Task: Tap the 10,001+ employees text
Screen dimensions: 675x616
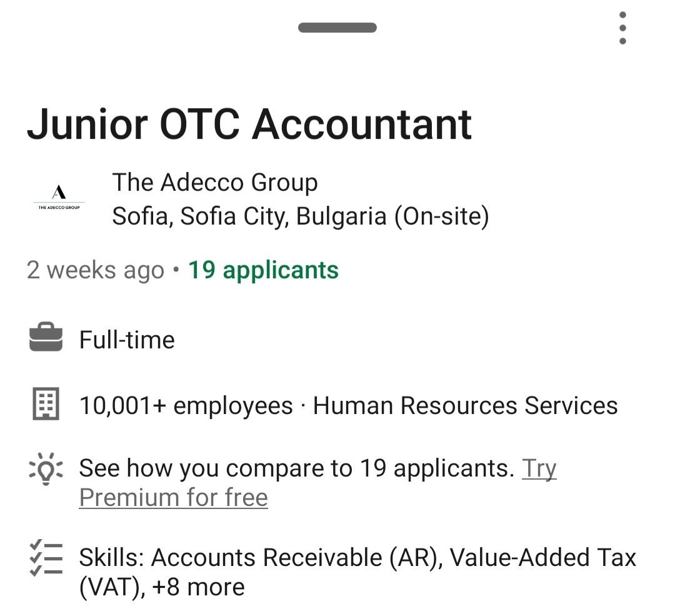Action: click(186, 406)
